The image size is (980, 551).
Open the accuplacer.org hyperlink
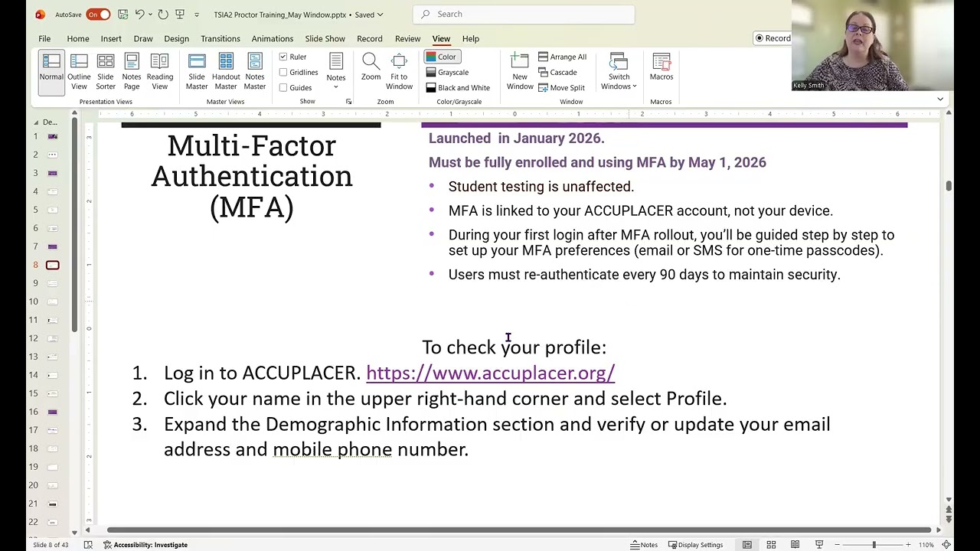coord(490,373)
